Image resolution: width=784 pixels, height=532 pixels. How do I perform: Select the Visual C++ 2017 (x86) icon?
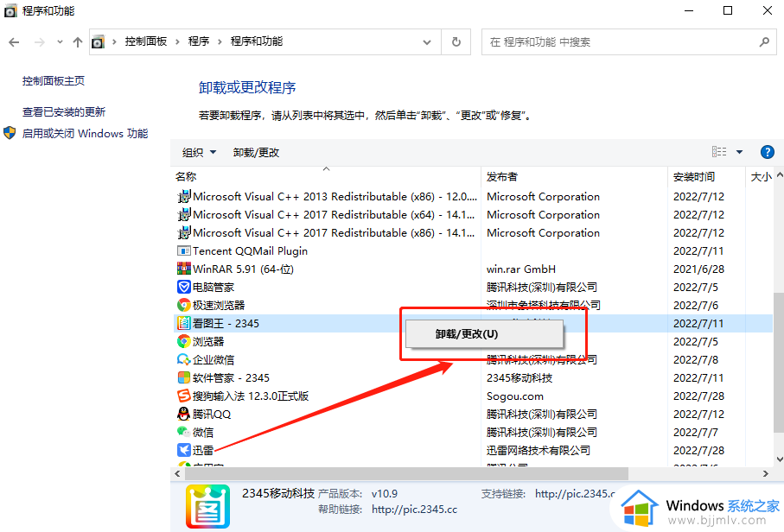[184, 233]
